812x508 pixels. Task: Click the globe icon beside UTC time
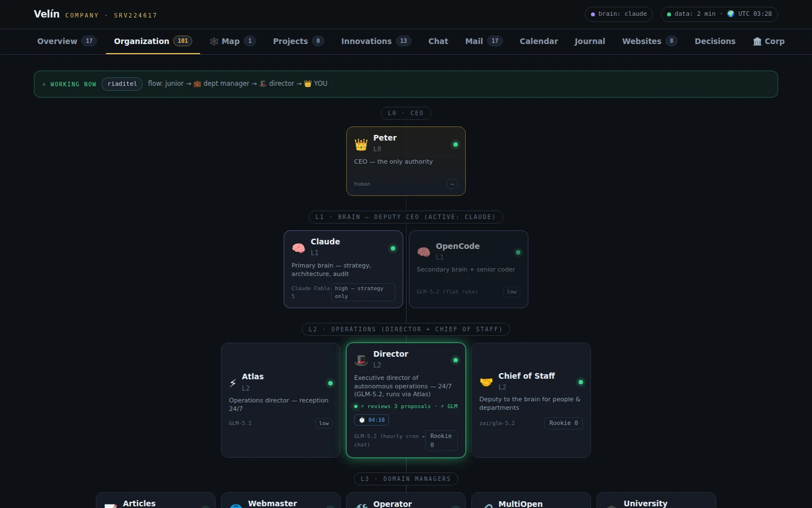coord(731,14)
